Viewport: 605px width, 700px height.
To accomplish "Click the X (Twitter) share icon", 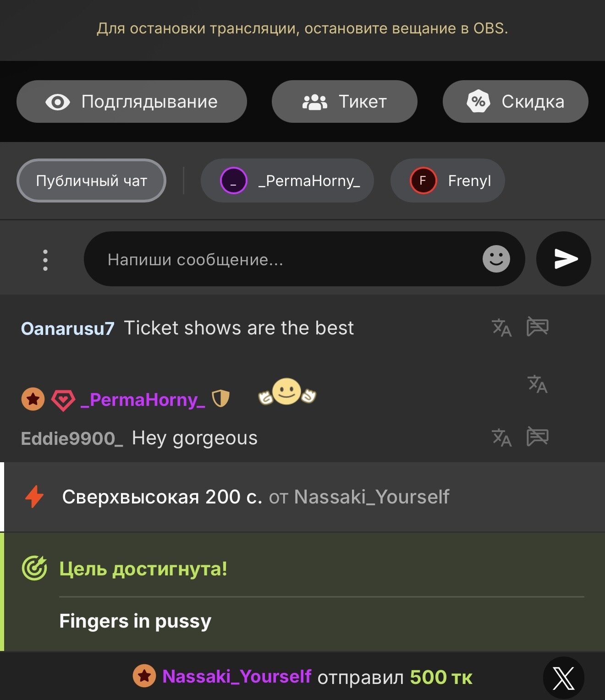I will (x=563, y=678).
